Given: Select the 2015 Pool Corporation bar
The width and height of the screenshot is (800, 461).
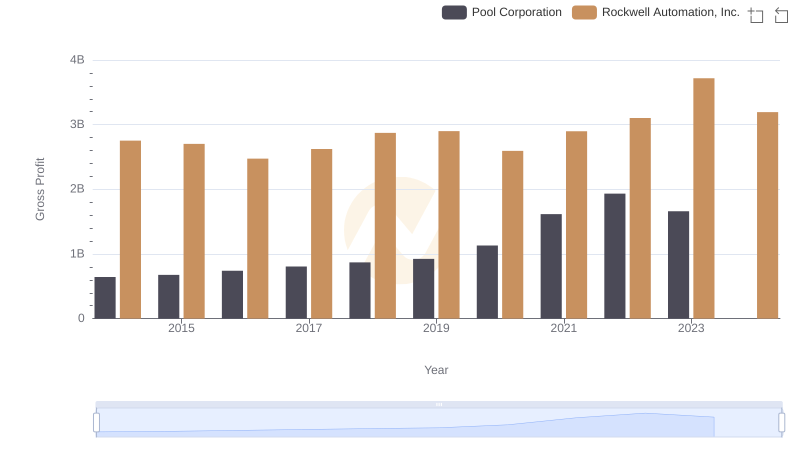Looking at the screenshot, I should [168, 297].
